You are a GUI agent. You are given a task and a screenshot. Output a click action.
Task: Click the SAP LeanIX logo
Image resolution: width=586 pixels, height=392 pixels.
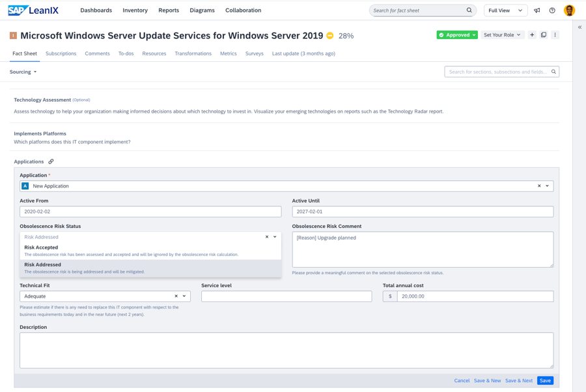click(33, 10)
